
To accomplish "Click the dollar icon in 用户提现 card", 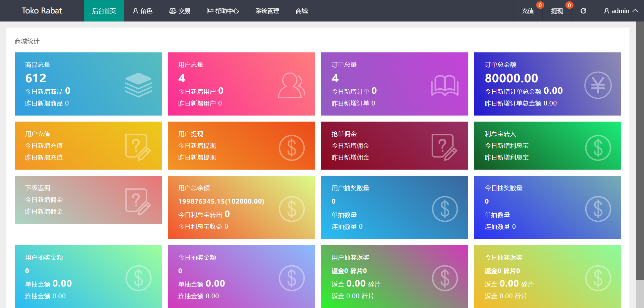I will [x=292, y=148].
